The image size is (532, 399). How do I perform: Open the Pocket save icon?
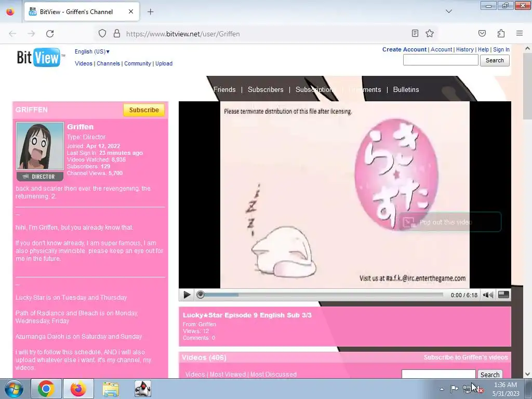482,34
